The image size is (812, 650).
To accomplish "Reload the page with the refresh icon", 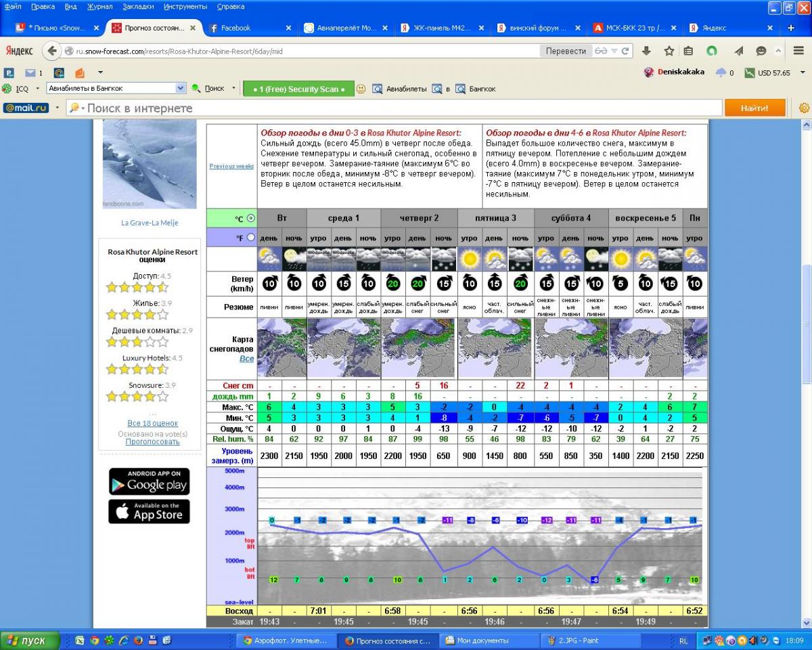I will point(626,51).
